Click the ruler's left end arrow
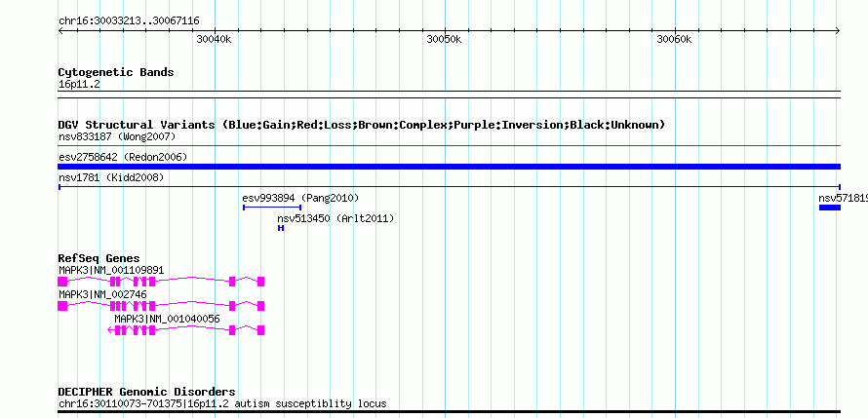This screenshot has height=418, width=868. [x=61, y=30]
